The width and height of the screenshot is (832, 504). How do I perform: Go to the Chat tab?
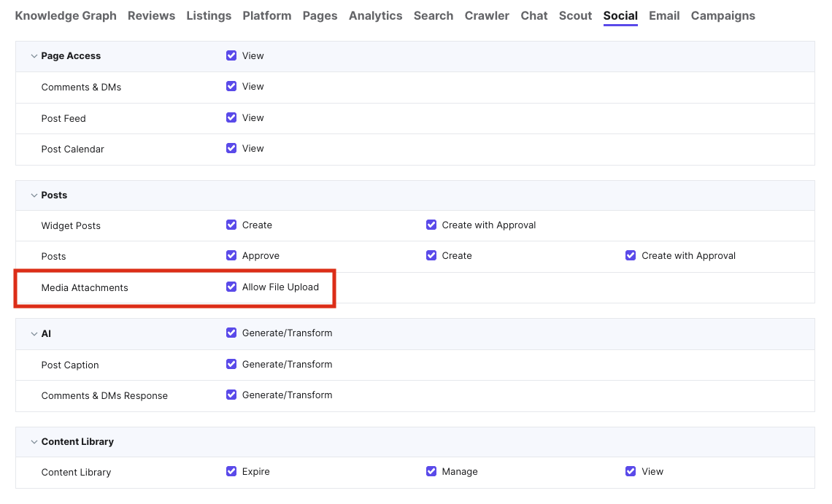click(x=534, y=16)
